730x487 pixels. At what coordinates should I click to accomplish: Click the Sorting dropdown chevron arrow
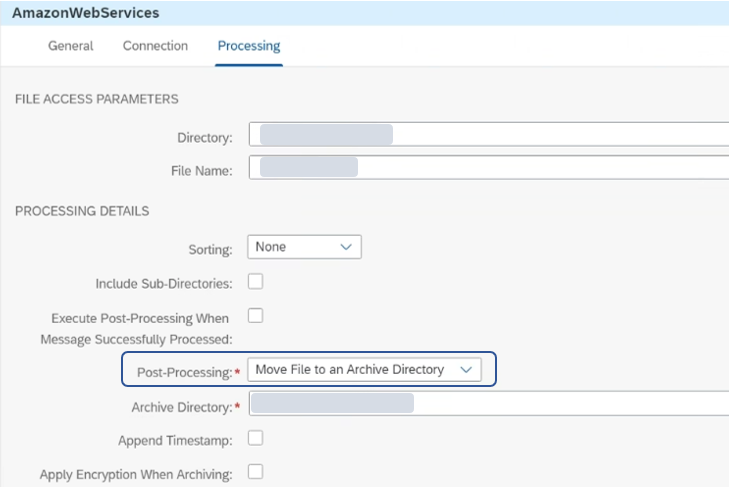(x=346, y=247)
